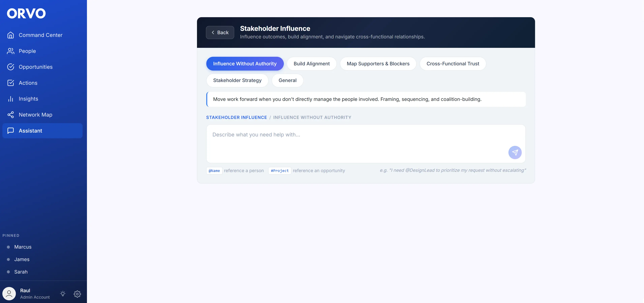Open the Stakeholder Influence breadcrumb link
This screenshot has height=303, width=644.
pos(236,117)
